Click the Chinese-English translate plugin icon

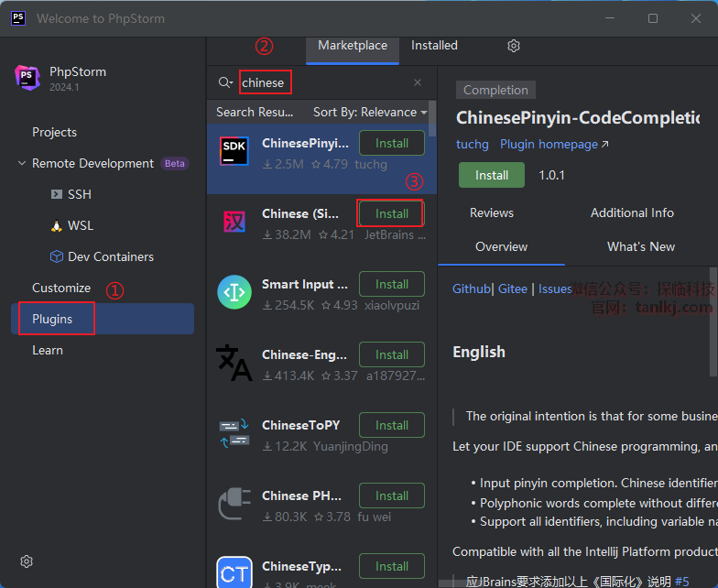(234, 363)
